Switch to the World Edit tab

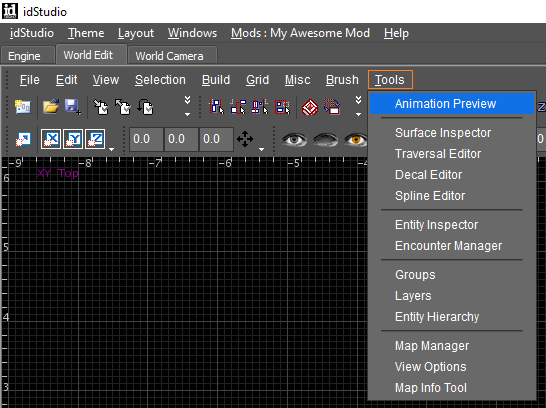coord(91,55)
